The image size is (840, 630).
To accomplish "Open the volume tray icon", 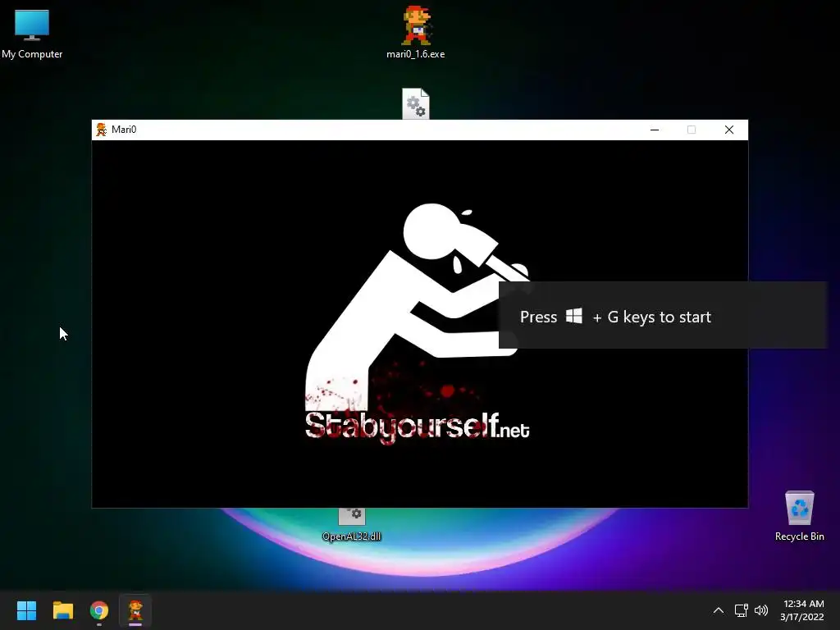I will pyautogui.click(x=760, y=610).
